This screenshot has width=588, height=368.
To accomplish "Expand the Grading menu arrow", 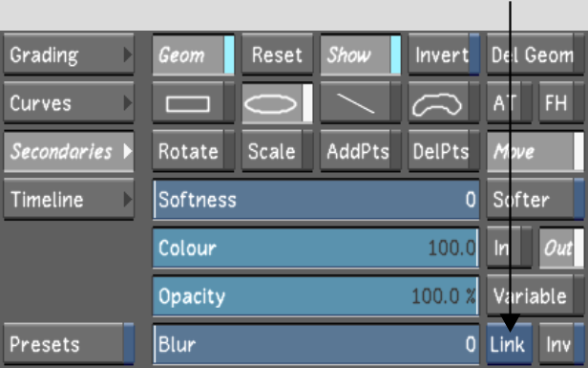I will tap(128, 54).
